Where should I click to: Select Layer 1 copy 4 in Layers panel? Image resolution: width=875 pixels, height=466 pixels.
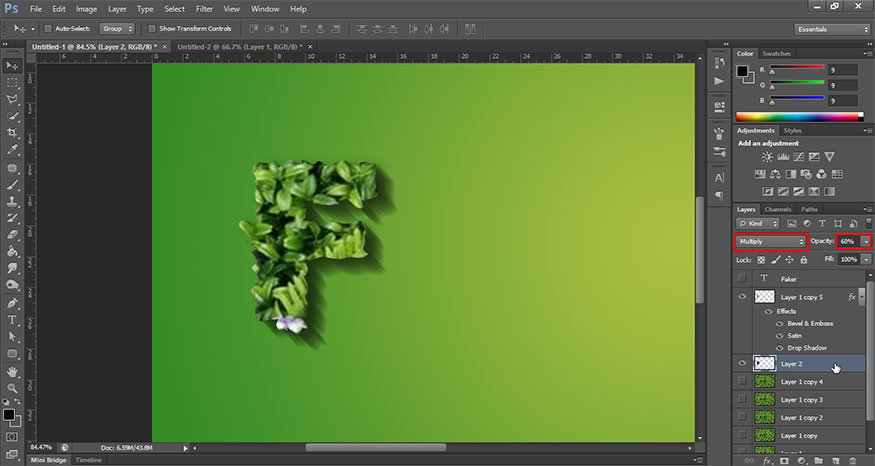point(801,382)
